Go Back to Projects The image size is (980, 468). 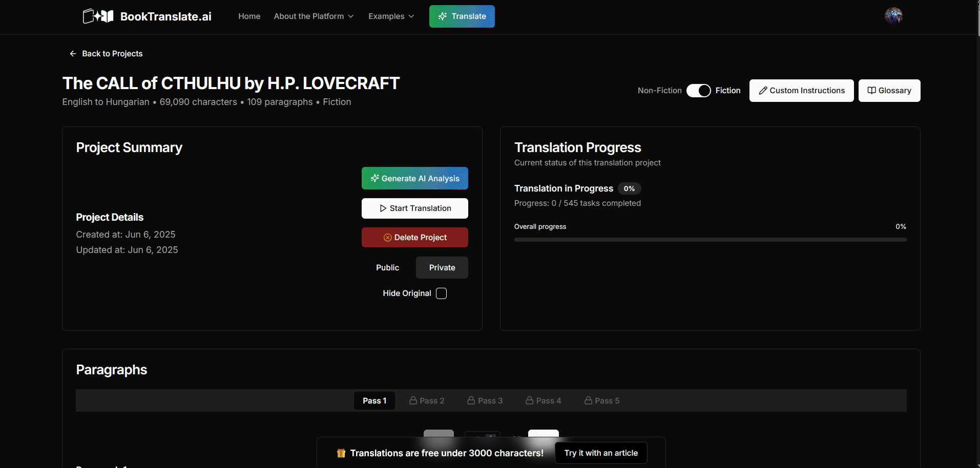tap(106, 54)
